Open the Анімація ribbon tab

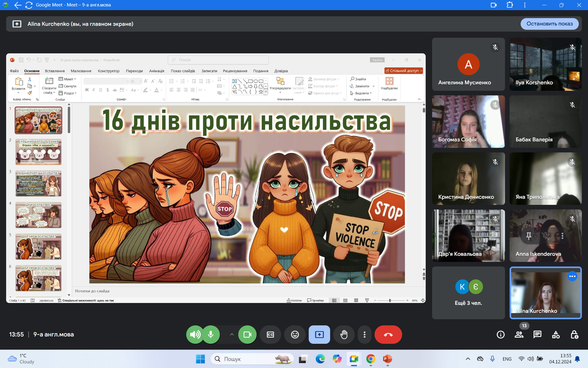pyautogui.click(x=156, y=71)
